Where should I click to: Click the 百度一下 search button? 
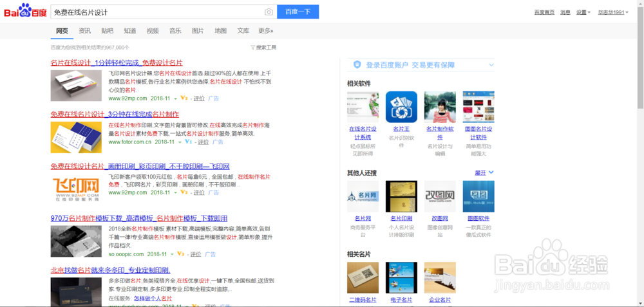point(298,12)
